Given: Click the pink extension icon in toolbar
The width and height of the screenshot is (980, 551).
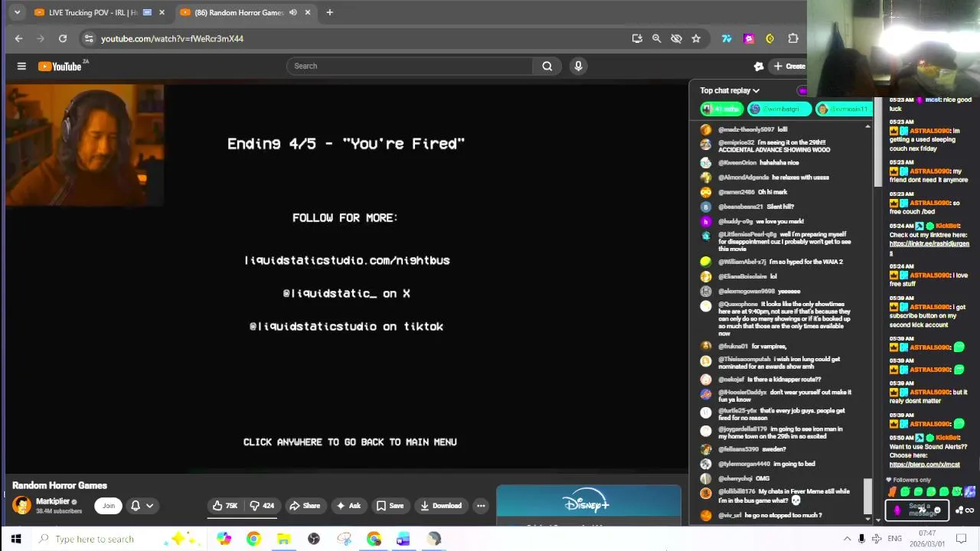Looking at the screenshot, I should coord(749,38).
